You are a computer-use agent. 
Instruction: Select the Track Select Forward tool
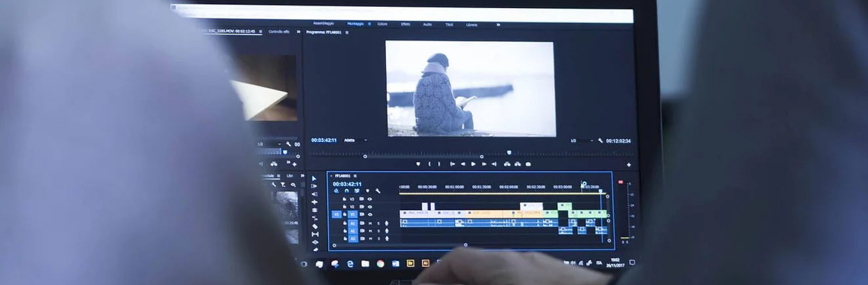[314, 186]
